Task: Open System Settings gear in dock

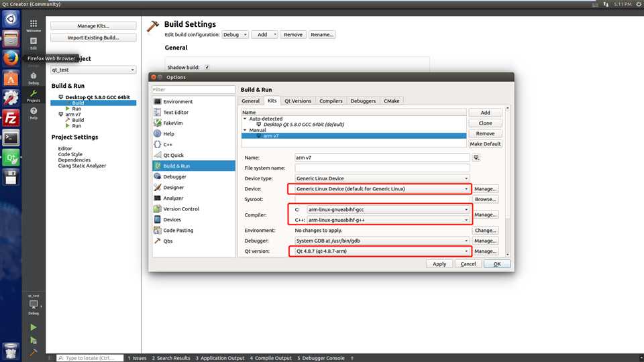Action: [x=11, y=98]
